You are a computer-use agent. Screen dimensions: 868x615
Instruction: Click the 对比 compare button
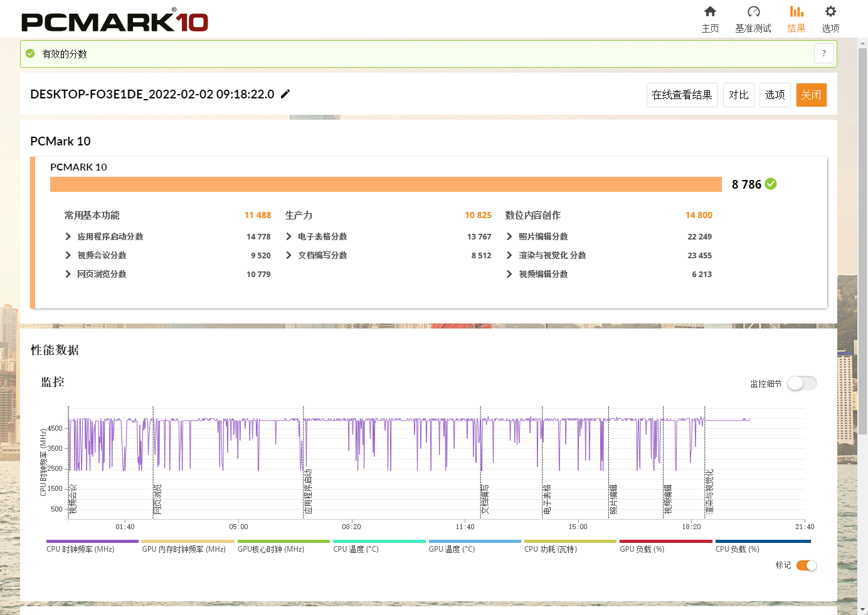pyautogui.click(x=739, y=95)
